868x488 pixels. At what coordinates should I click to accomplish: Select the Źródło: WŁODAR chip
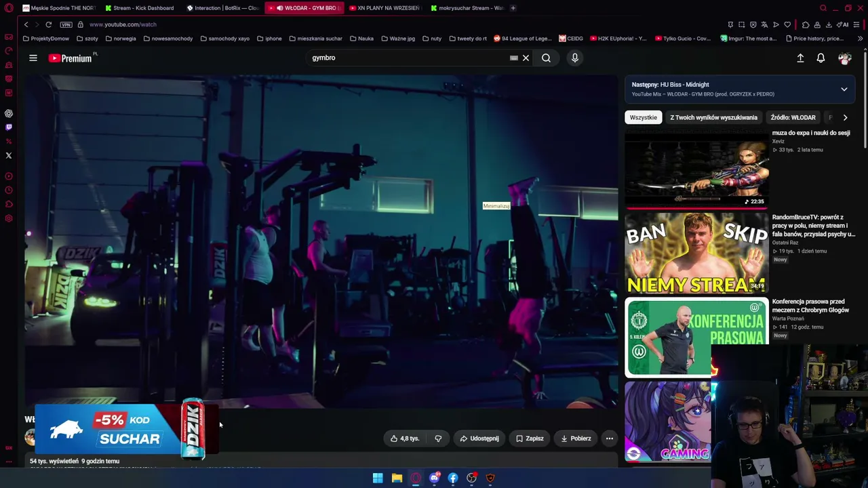[793, 118]
